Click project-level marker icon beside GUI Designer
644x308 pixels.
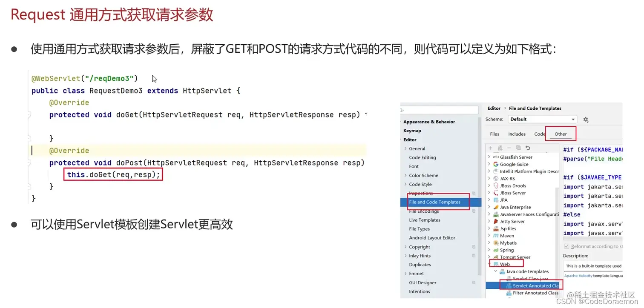click(474, 282)
